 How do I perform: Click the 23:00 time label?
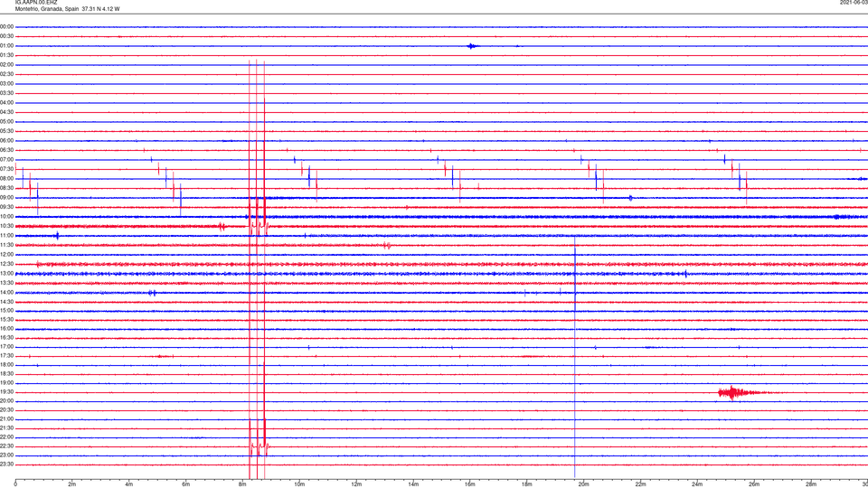(6, 455)
